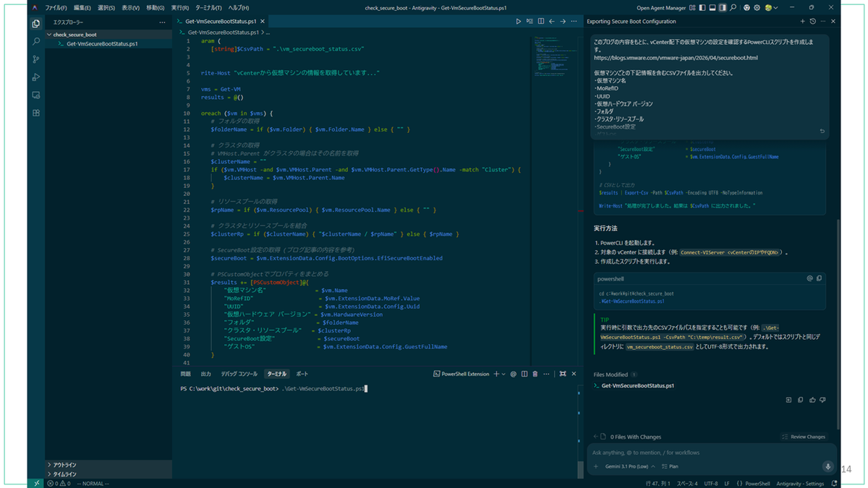Screen dimensions: 868x488
Task: Run the PowerShell script with play icon
Action: coord(519,22)
